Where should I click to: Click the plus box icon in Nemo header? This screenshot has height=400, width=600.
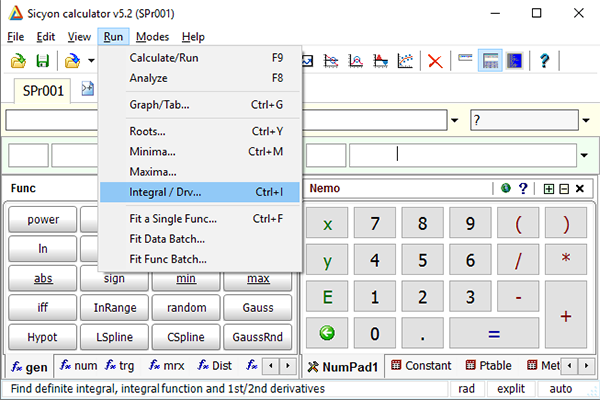tap(548, 189)
